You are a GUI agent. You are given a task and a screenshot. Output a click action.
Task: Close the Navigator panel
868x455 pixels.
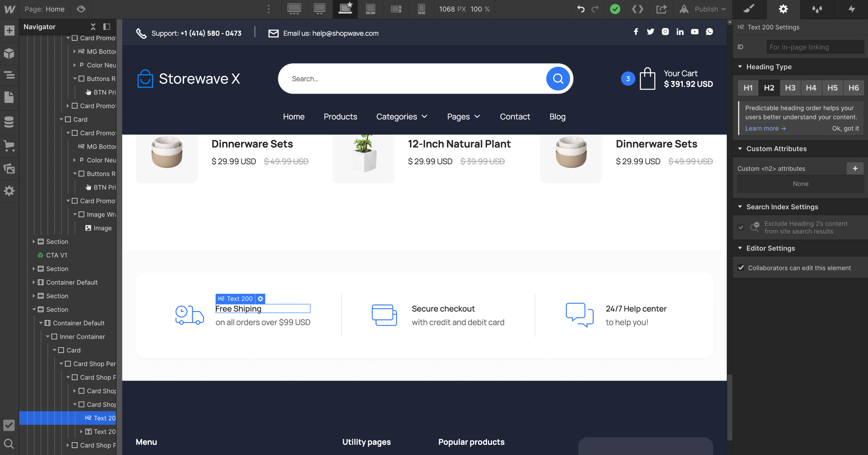pos(93,27)
